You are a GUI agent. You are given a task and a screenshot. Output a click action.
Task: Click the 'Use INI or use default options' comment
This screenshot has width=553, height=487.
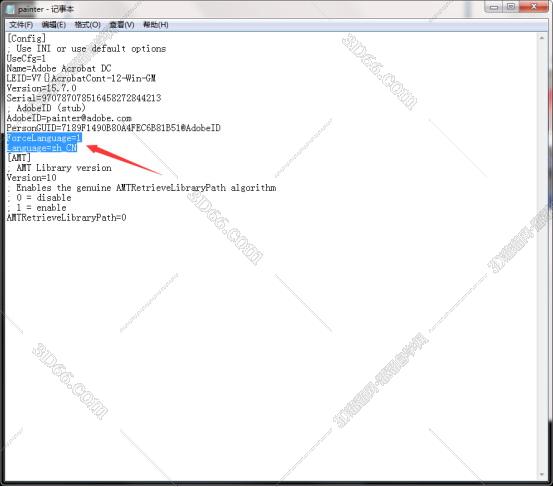(86, 48)
